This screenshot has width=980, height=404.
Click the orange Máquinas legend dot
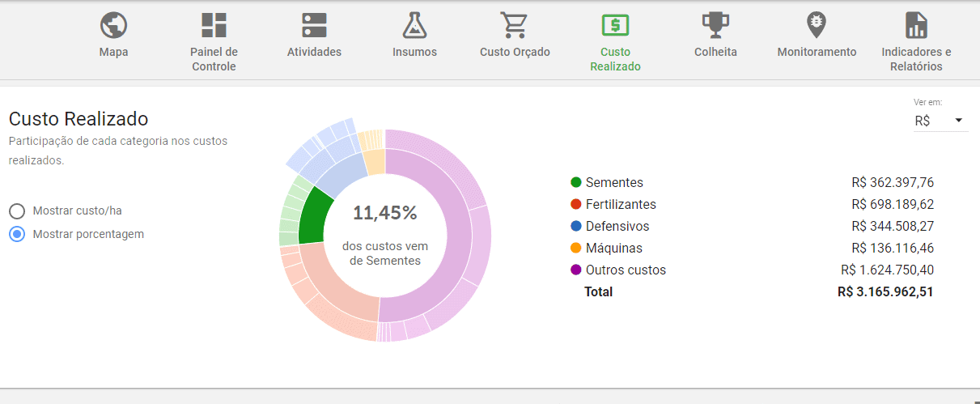pos(576,249)
